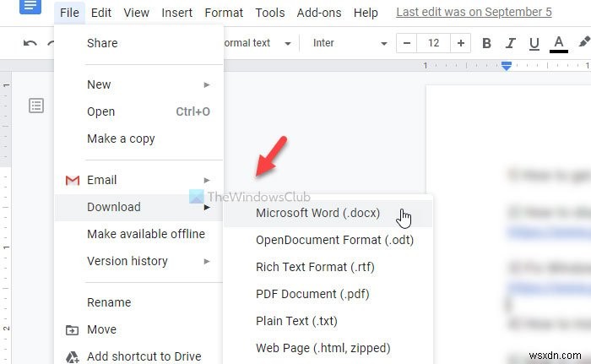Click the Undo arrow icon
591x364 pixels.
(x=30, y=43)
